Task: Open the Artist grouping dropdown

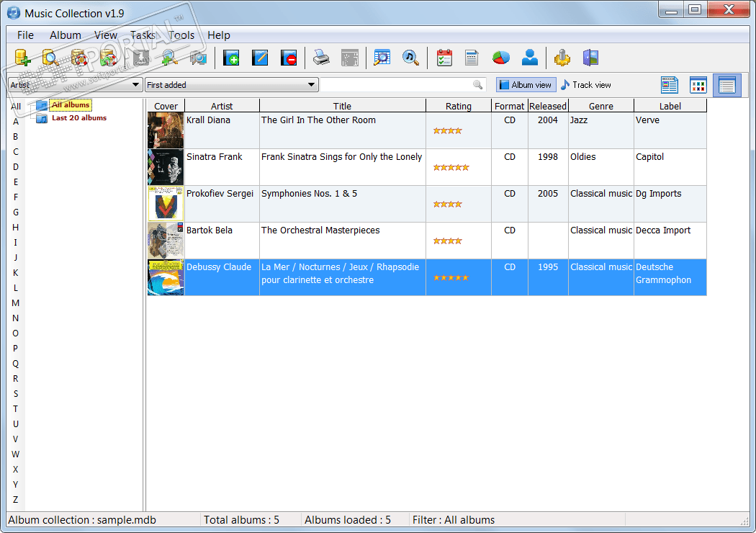Action: click(x=75, y=85)
